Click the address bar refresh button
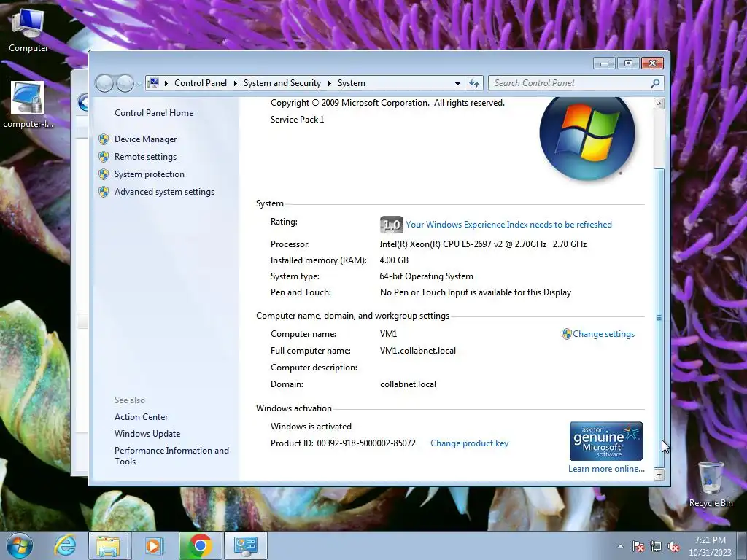Viewport: 747px width, 560px height. (474, 83)
